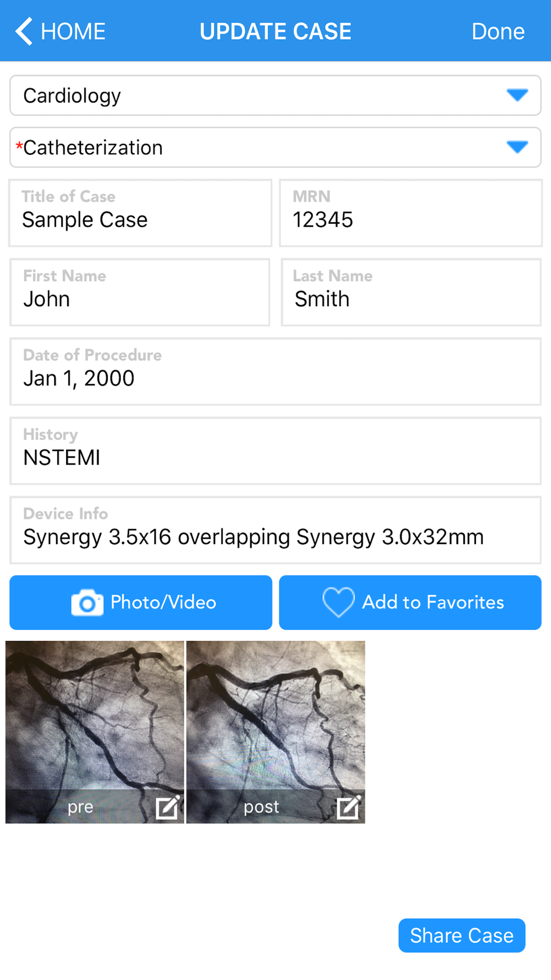The width and height of the screenshot is (551, 980).
Task: Tap the edit icon on the pre image
Action: [168, 807]
